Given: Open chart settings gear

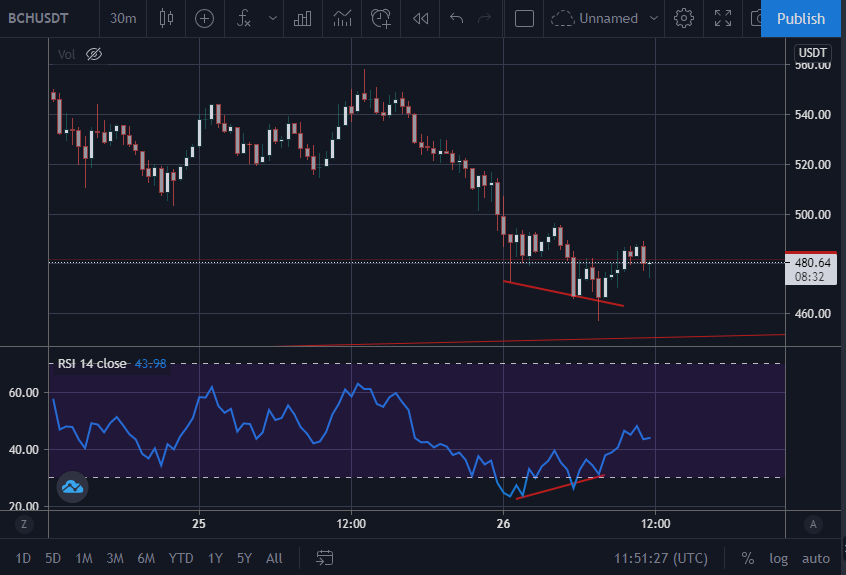Looking at the screenshot, I should click(684, 18).
